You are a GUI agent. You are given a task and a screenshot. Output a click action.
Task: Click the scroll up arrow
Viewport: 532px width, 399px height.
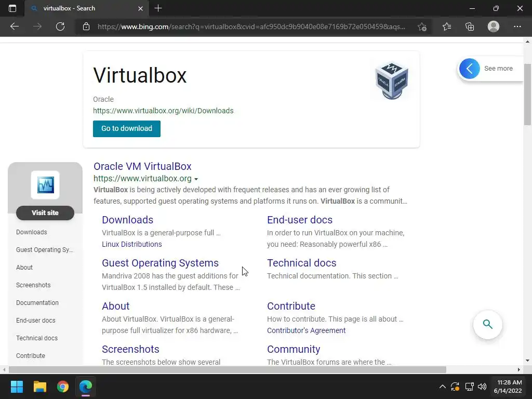tap(528, 42)
